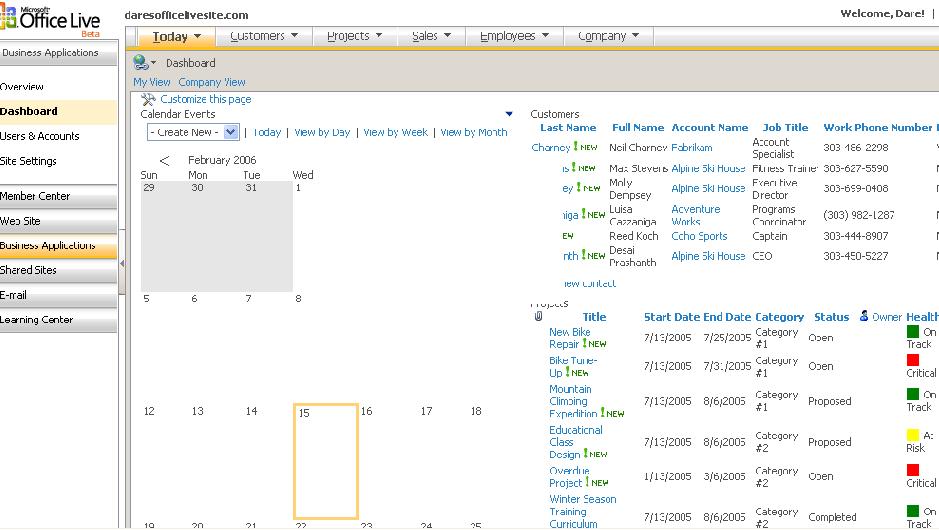Go to previous month with left arrow

165,161
